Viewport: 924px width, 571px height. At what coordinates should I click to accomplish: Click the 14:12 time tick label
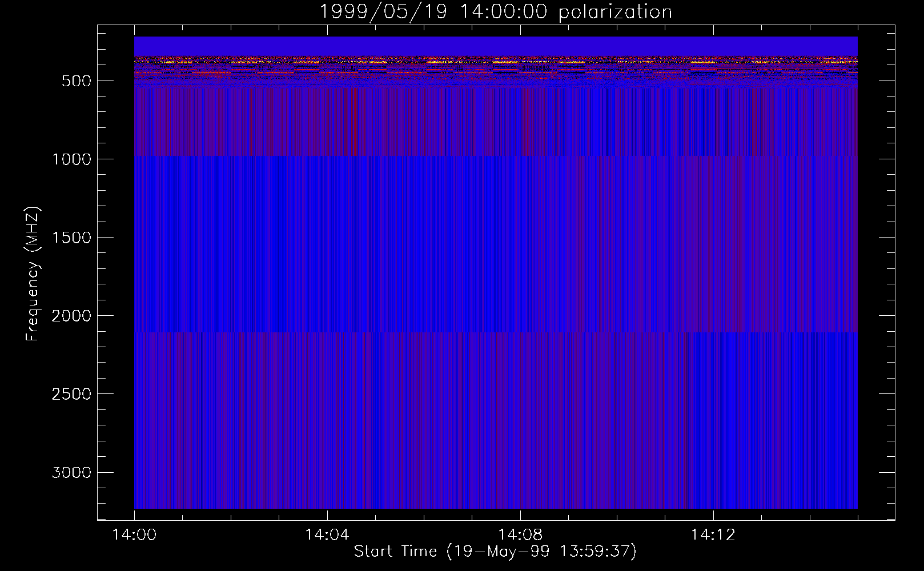click(x=713, y=535)
